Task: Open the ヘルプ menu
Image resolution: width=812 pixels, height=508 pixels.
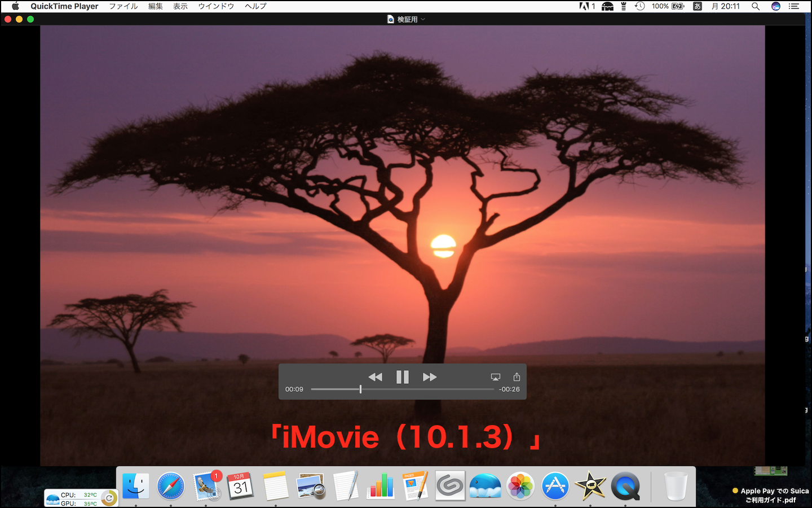Action: pos(255,6)
